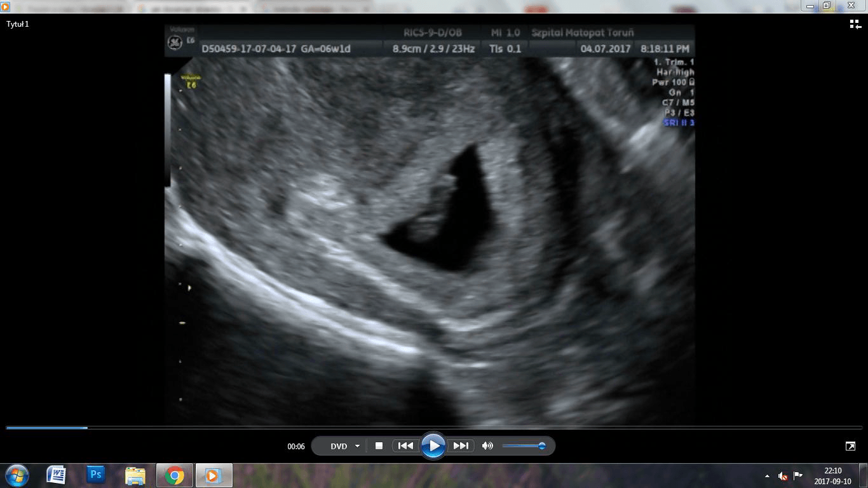Skip to the next chapter

pos(461,446)
